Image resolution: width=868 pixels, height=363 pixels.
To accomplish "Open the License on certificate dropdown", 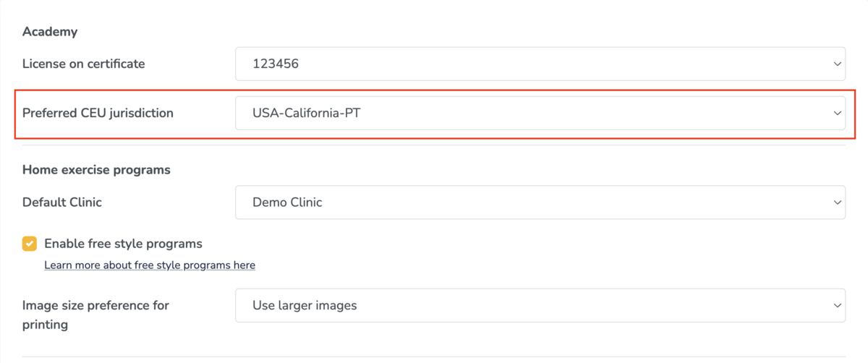I will point(540,64).
